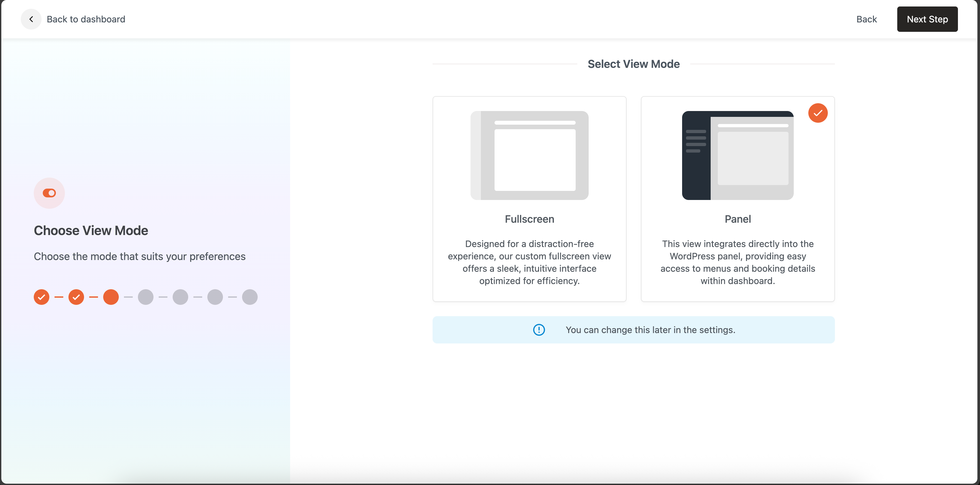Image resolution: width=980 pixels, height=485 pixels.
Task: Click the blue info icon in the notice
Action: pyautogui.click(x=539, y=330)
